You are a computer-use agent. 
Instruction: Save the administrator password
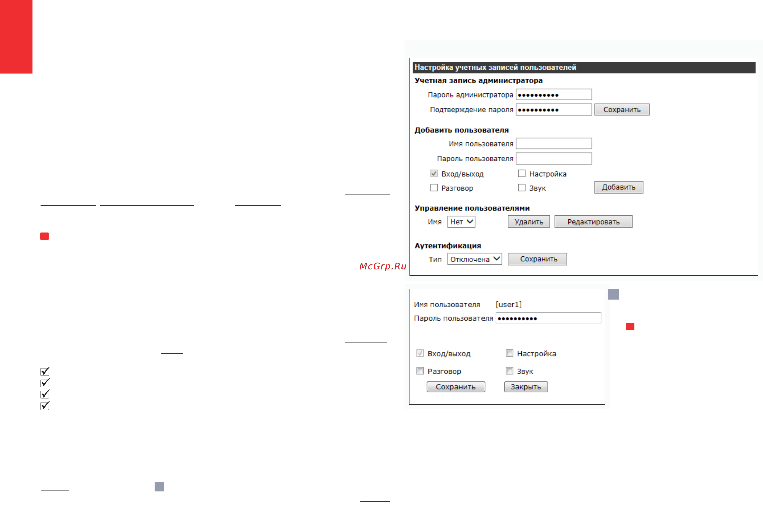coord(622,109)
